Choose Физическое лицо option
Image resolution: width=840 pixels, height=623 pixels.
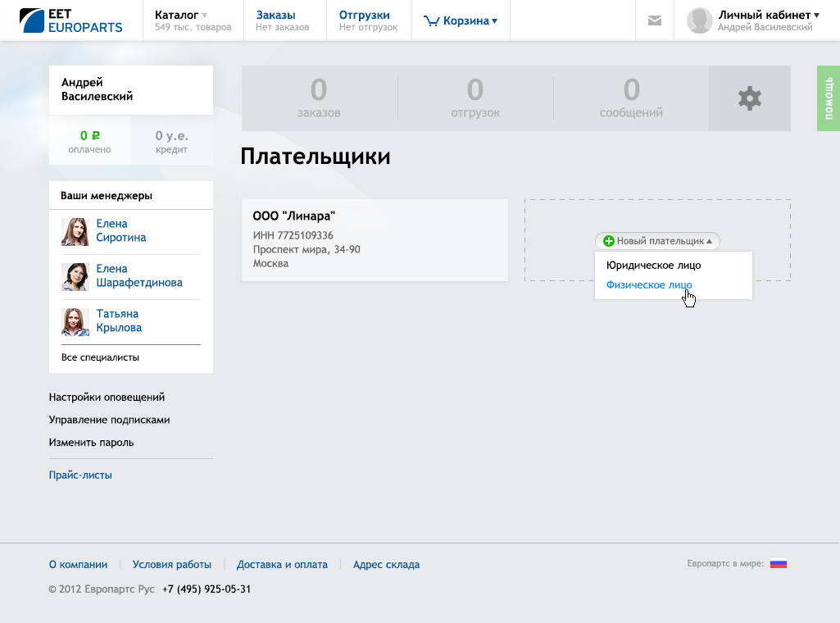click(x=648, y=285)
